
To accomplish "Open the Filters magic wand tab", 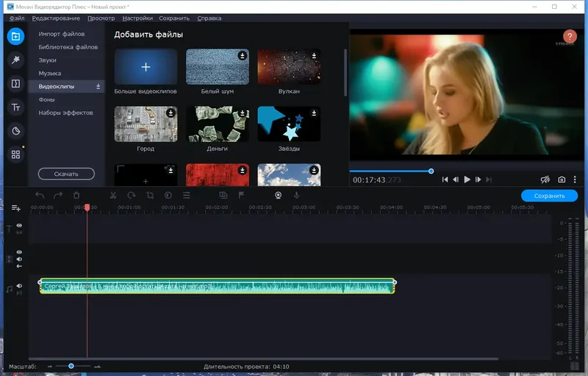I will (15, 60).
